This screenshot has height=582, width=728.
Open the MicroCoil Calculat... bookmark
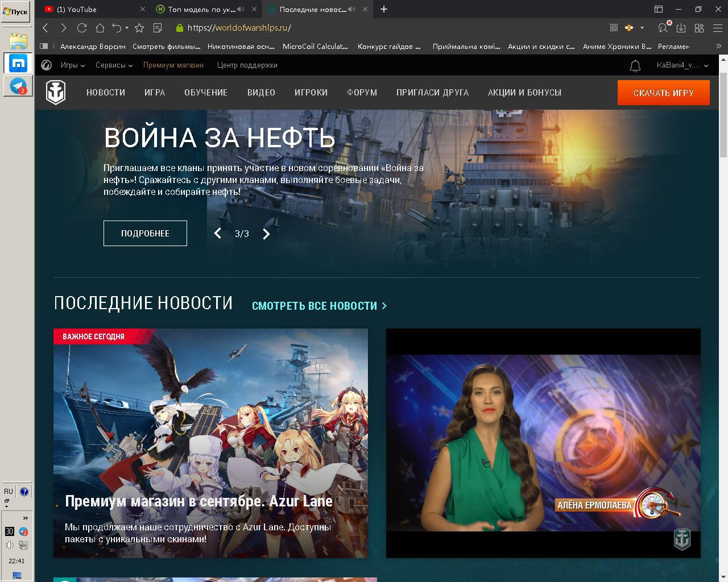click(315, 47)
